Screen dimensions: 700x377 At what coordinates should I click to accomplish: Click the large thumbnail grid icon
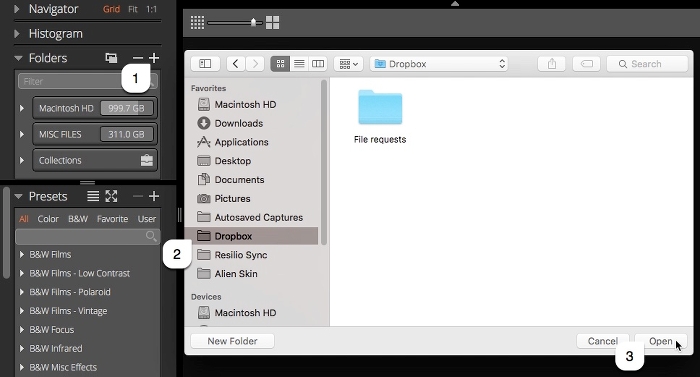pos(272,22)
